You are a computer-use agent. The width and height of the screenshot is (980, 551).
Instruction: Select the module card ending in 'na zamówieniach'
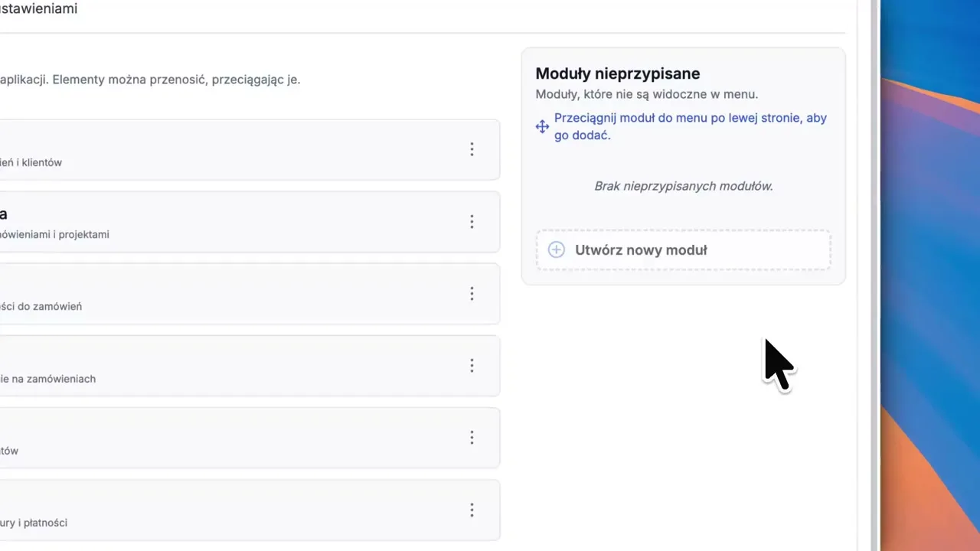click(230, 365)
